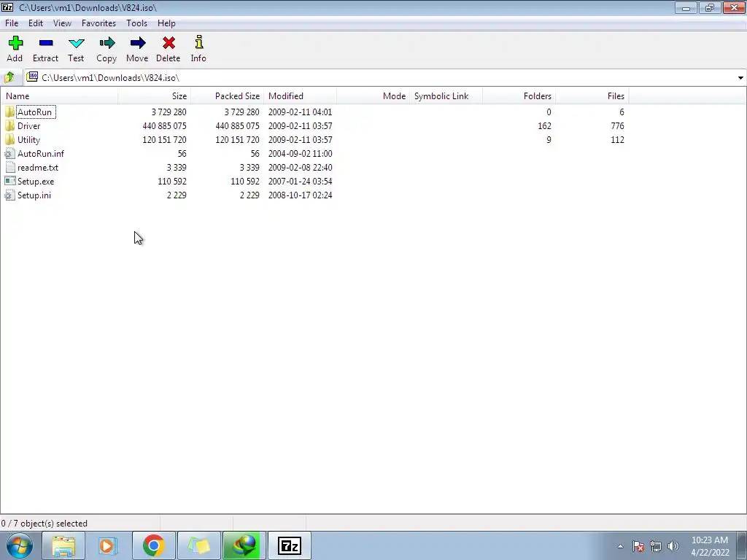Select the Utility folder icon
Image resolution: width=747 pixels, height=560 pixels.
pos(10,139)
